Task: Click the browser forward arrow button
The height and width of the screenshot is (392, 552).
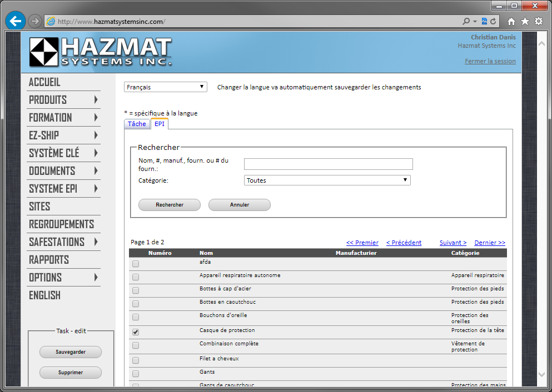Action: click(34, 21)
